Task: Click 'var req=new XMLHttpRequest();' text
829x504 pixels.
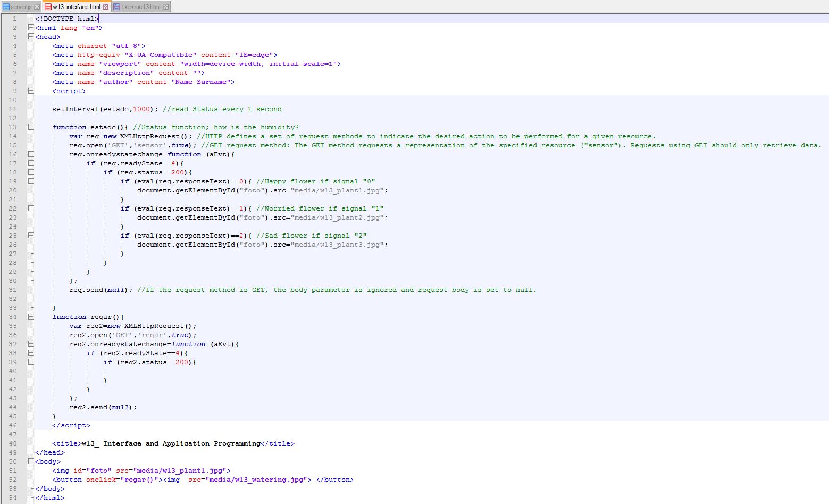Action: coord(131,136)
